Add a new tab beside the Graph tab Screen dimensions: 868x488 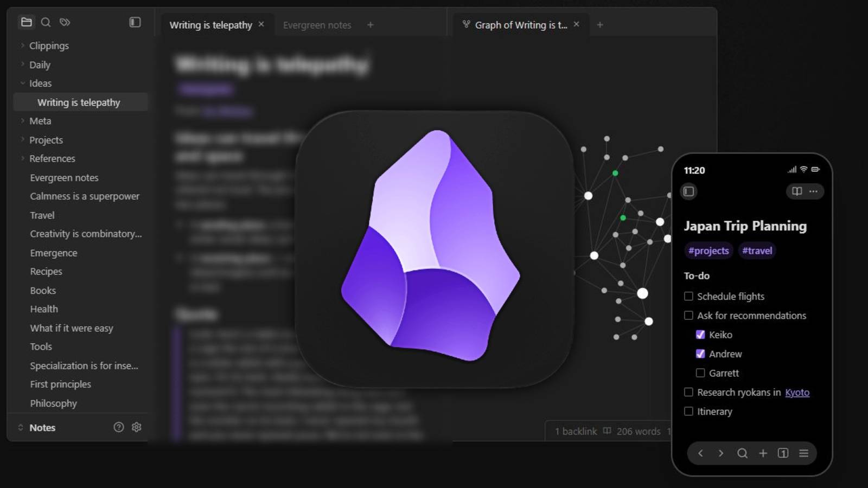(600, 25)
